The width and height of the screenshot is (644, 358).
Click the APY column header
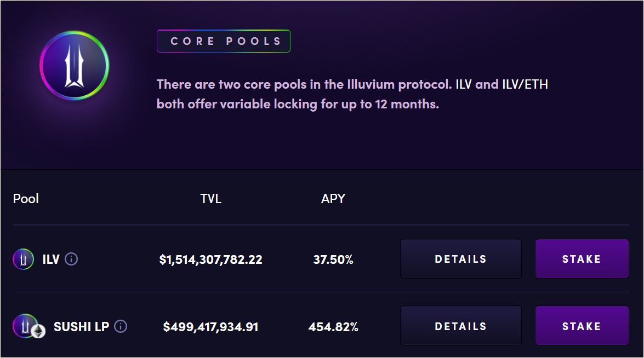(333, 199)
